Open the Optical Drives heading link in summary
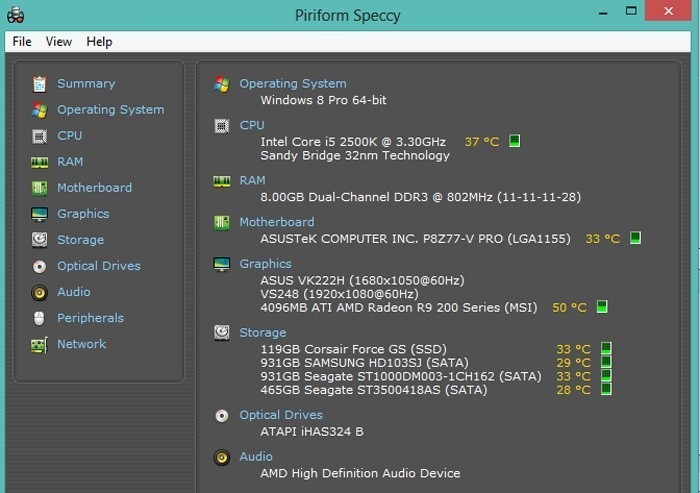 281,415
